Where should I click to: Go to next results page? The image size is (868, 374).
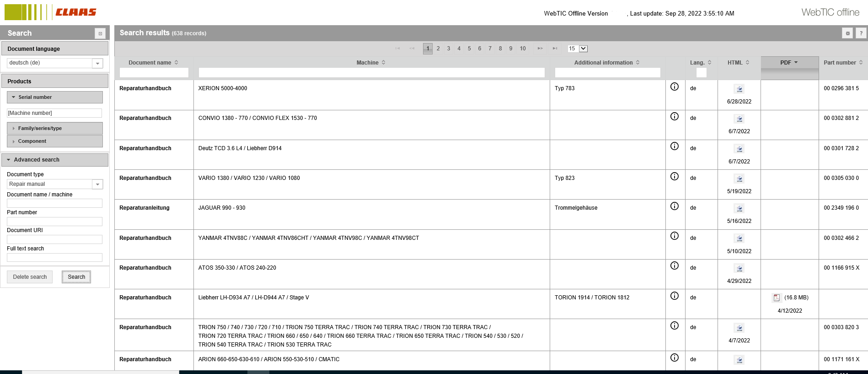540,49
